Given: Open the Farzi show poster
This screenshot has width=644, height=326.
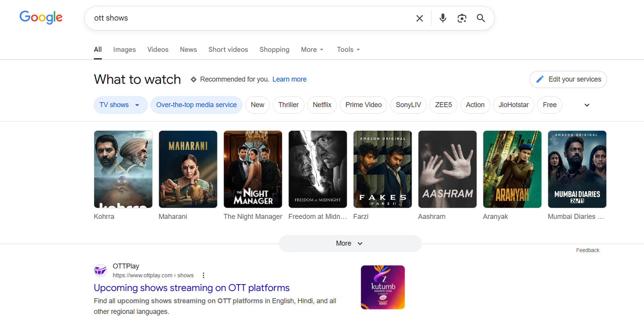Looking at the screenshot, I should 382,169.
